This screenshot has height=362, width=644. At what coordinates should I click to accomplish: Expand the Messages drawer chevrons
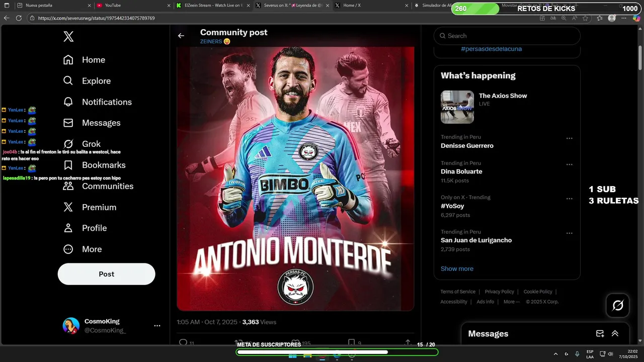[x=615, y=333]
